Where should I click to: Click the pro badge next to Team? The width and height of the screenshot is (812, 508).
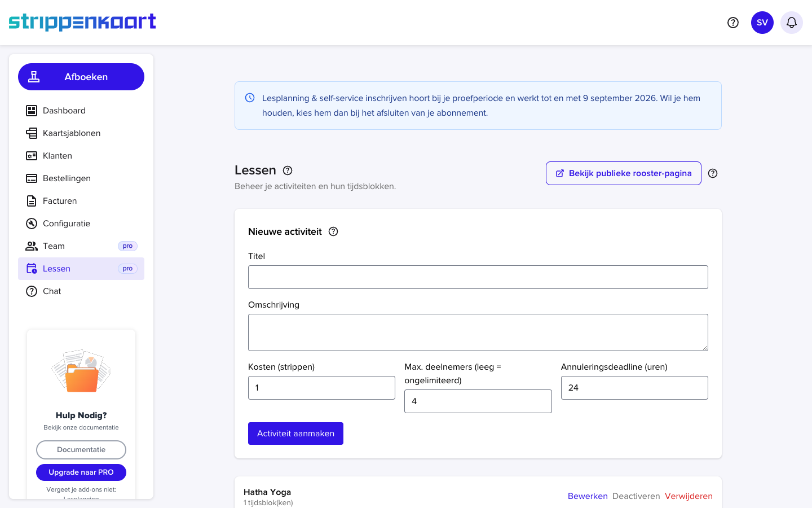click(x=127, y=246)
